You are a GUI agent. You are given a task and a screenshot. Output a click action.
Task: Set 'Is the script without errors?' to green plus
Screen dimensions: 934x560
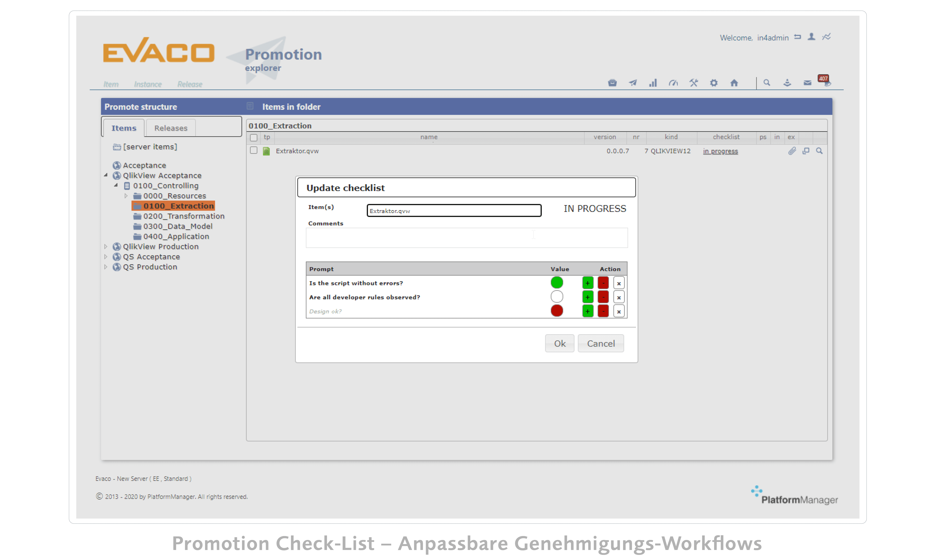click(587, 283)
